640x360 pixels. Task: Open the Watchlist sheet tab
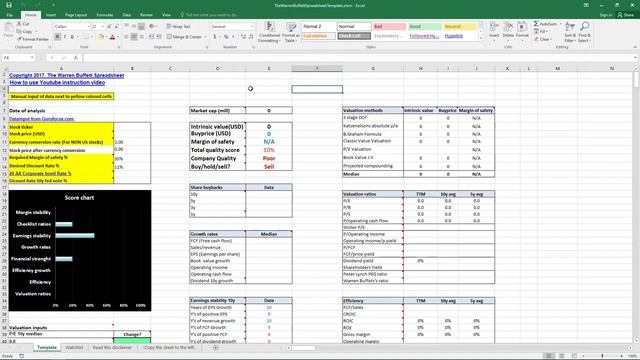74,348
